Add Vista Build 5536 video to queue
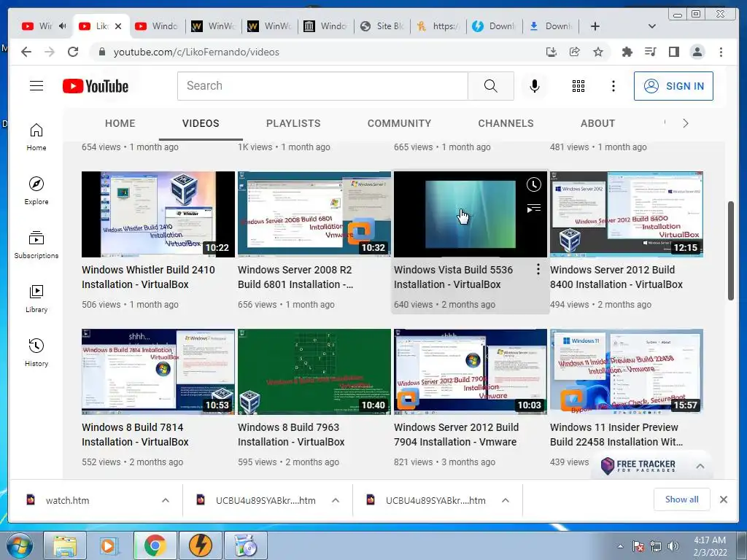The width and height of the screenshot is (747, 560). pyautogui.click(x=533, y=208)
